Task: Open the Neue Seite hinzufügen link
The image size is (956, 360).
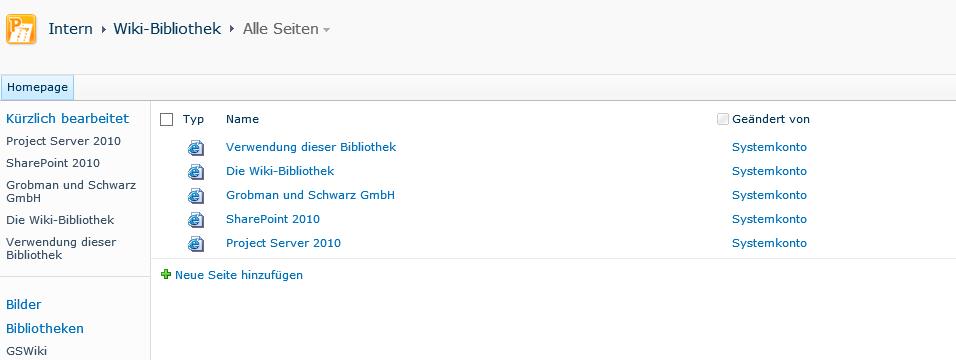Action: pos(239,275)
